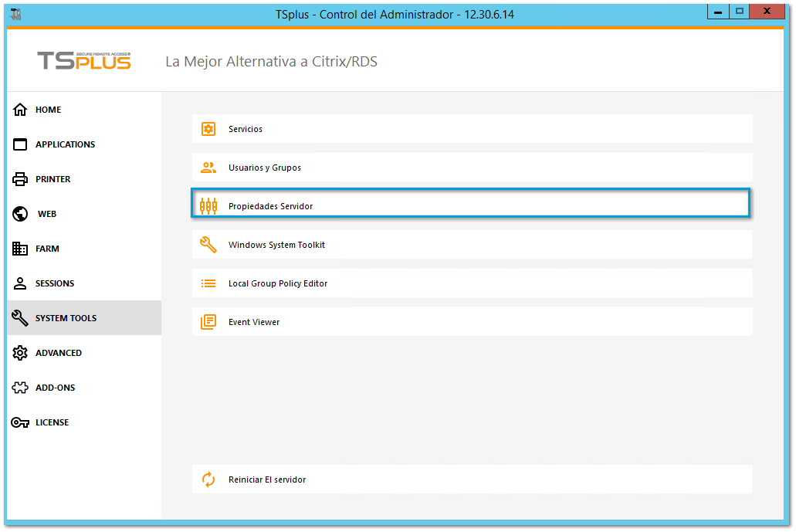The image size is (796, 532).
Task: Switch to the PRINTER section
Action: click(x=84, y=179)
